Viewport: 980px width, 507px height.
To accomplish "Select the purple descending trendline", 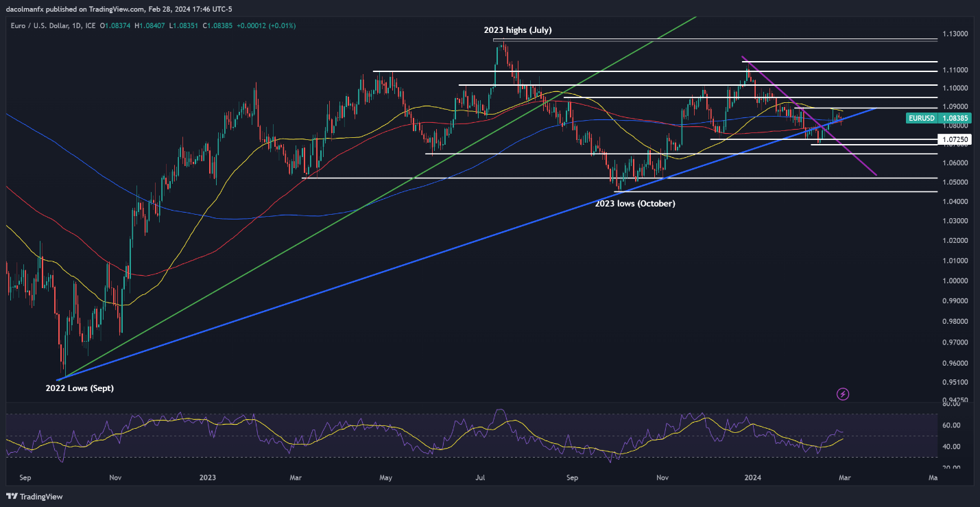I will pos(809,116).
